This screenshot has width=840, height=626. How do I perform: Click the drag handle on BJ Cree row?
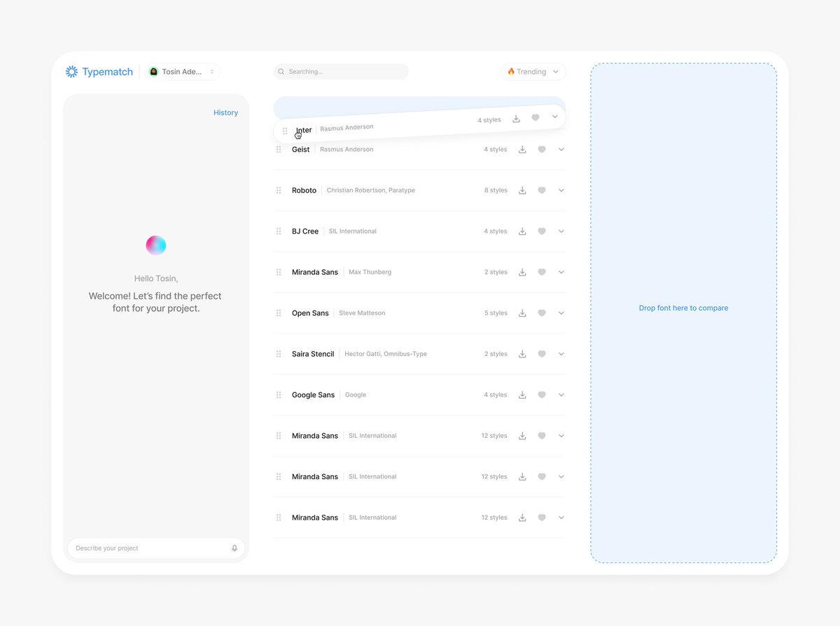[279, 232]
